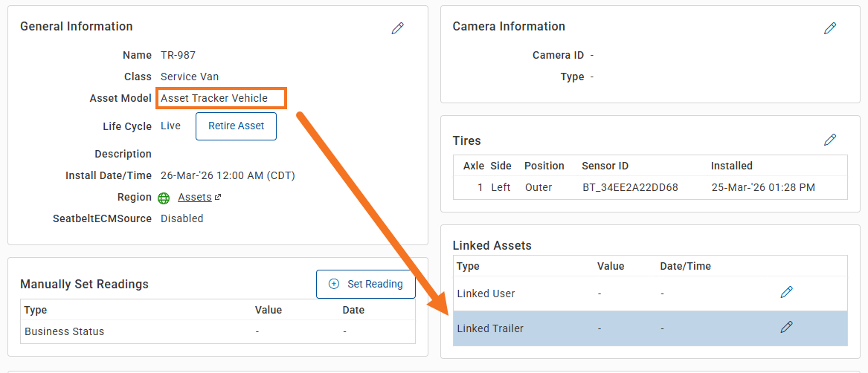Click the Installed column header in Tires
The width and height of the screenshot is (868, 373).
coord(732,166)
